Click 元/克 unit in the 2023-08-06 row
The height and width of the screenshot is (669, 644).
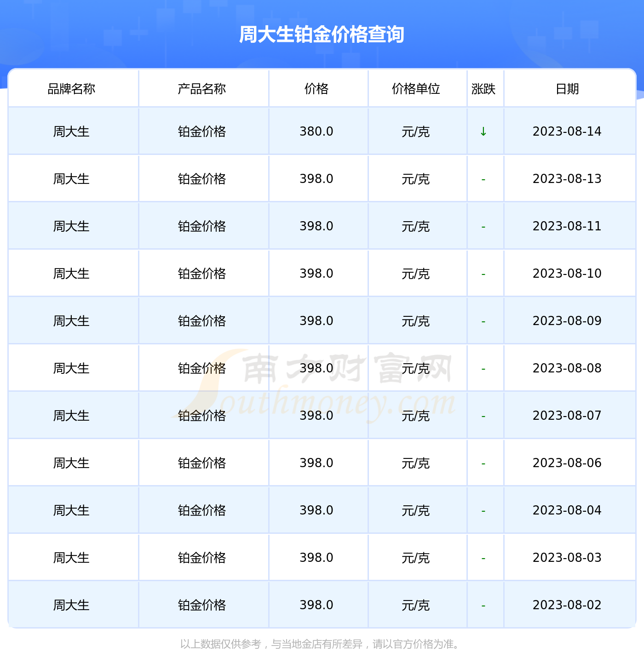(416, 463)
